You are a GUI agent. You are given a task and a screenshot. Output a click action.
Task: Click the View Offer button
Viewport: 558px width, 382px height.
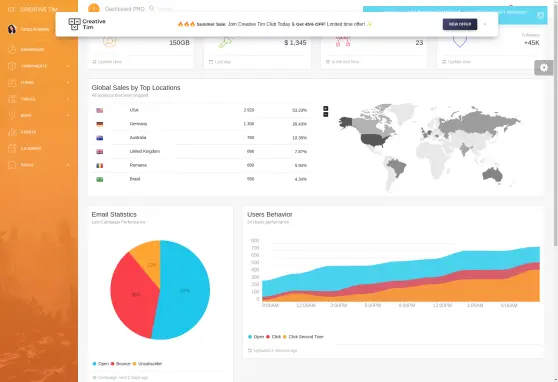coord(460,24)
